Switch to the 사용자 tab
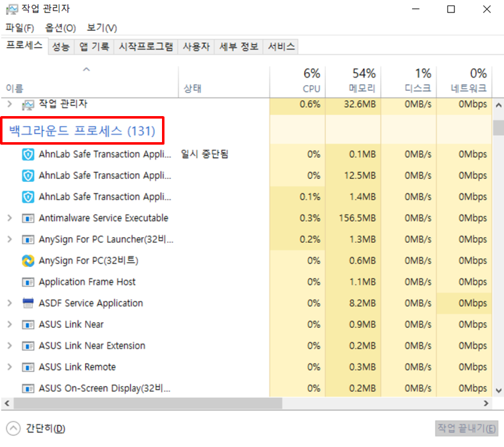This screenshot has width=504, height=447. coord(196,47)
